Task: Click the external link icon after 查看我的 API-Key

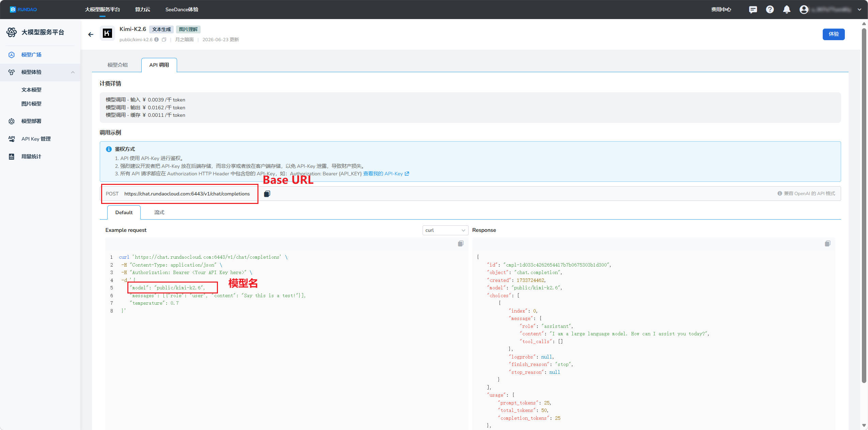Action: [407, 174]
